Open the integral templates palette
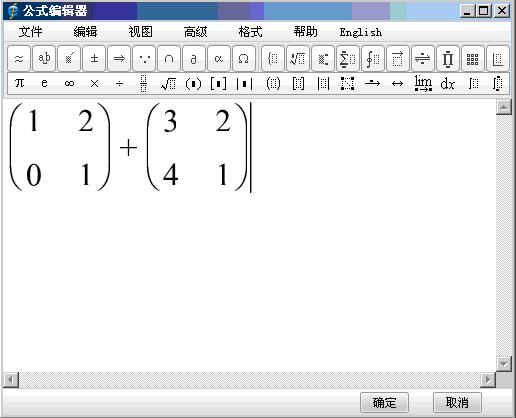The width and height of the screenshot is (516, 418). [372, 59]
